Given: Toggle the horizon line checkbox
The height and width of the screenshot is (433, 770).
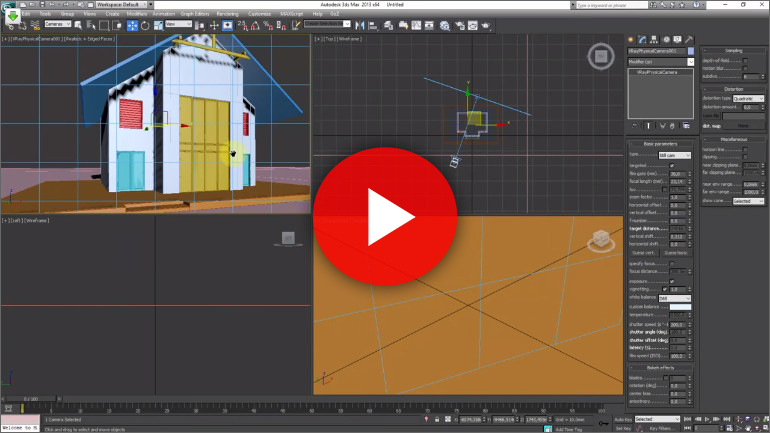Looking at the screenshot, I should pos(745,150).
